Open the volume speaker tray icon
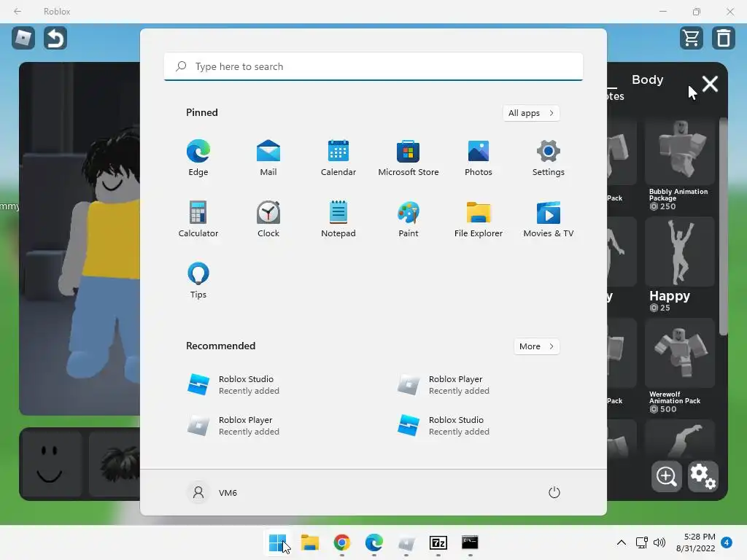 pyautogui.click(x=659, y=542)
